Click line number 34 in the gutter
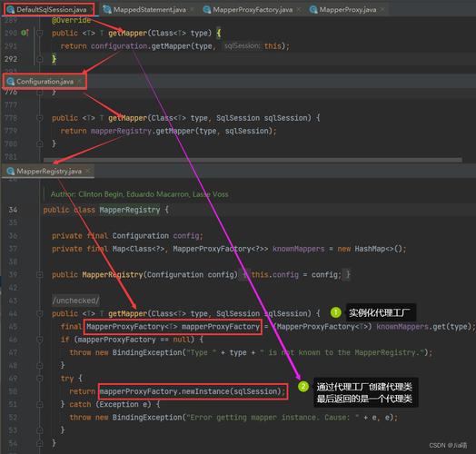The height and width of the screenshot is (454, 476). click(13, 210)
